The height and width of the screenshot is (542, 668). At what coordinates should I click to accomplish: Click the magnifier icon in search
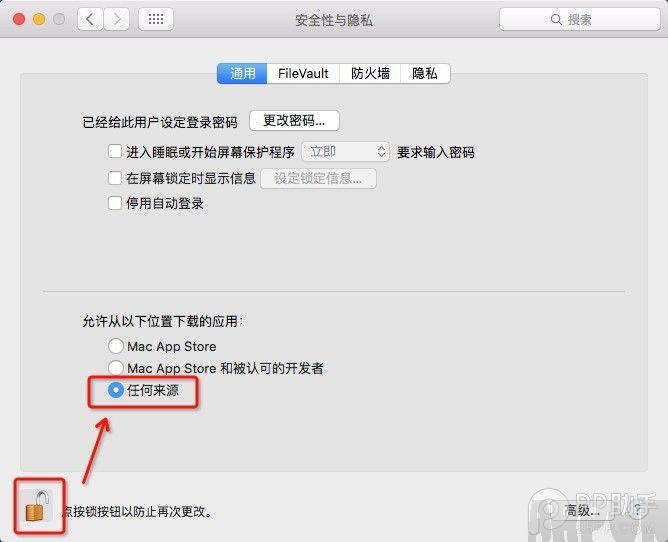556,19
